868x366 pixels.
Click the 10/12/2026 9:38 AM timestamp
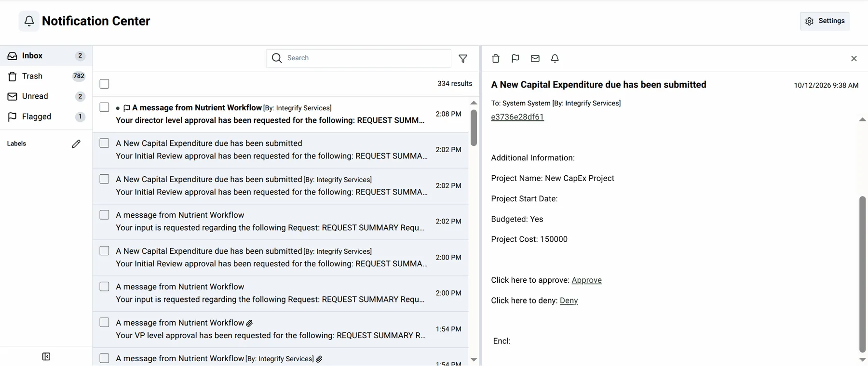[x=826, y=85]
